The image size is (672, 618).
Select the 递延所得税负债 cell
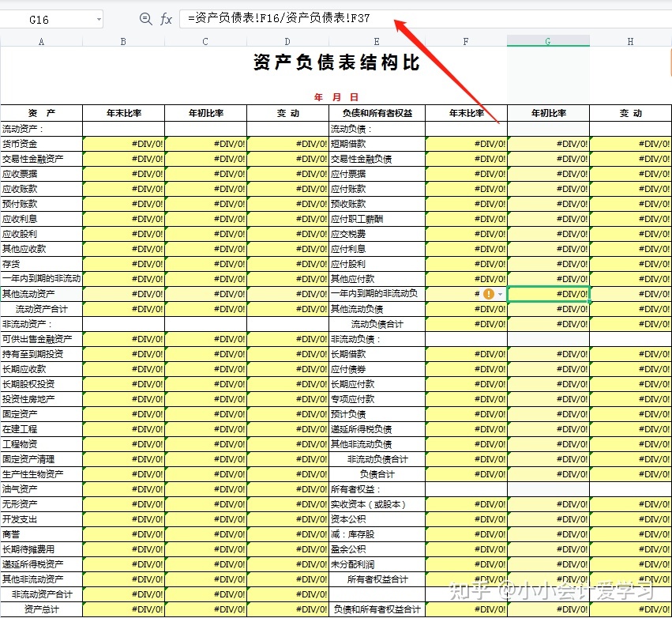tap(377, 429)
